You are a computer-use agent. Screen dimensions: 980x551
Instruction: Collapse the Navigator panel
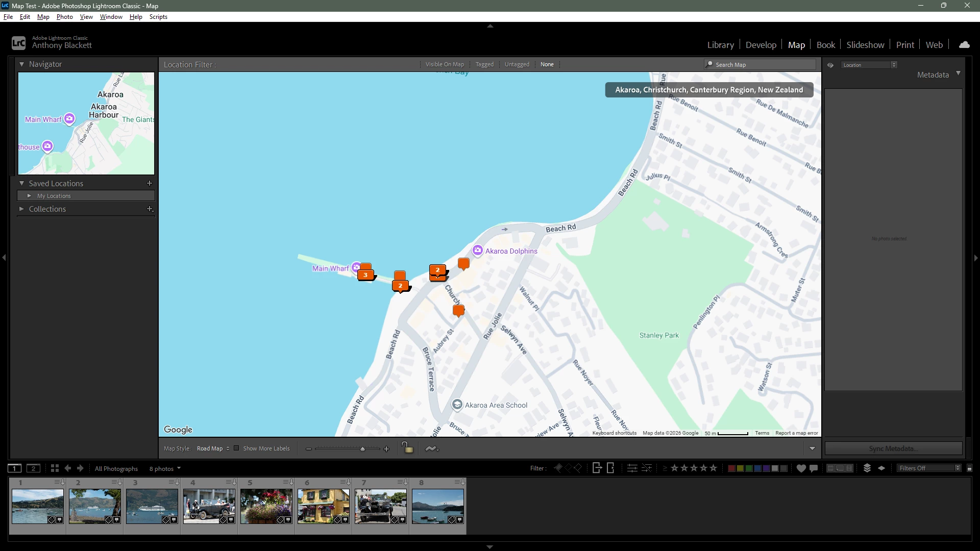[x=22, y=64]
